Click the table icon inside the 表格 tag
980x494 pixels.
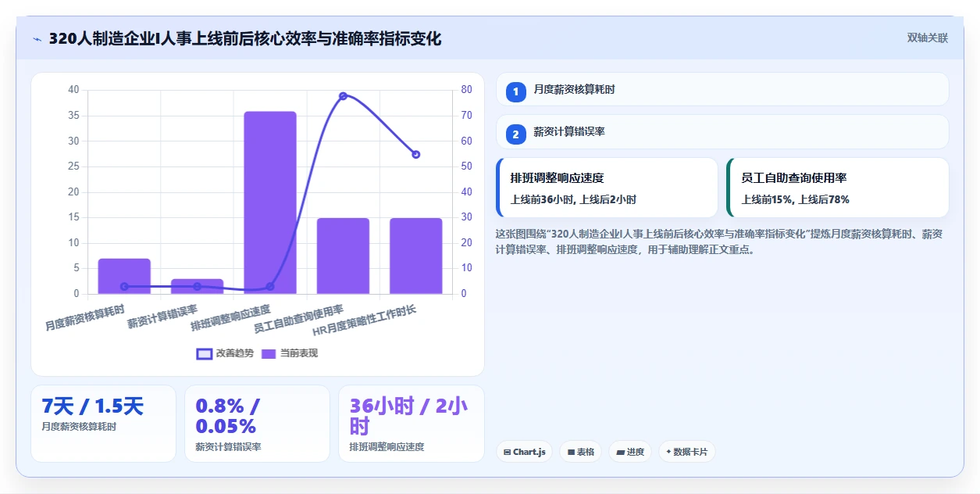click(571, 452)
